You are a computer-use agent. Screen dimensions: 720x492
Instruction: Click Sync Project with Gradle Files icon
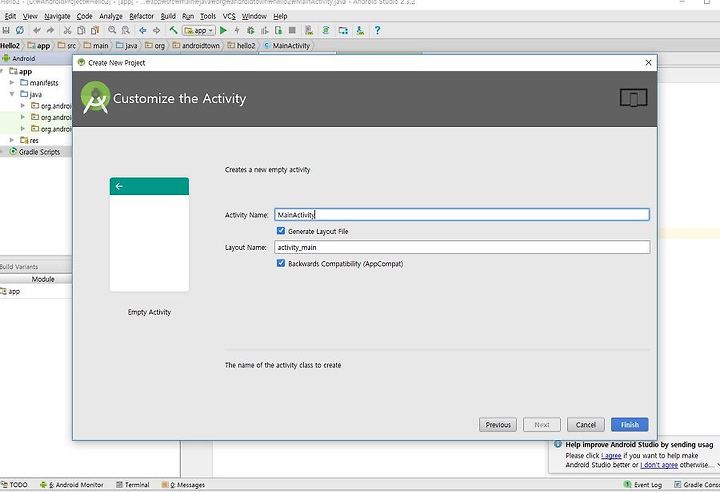[x=326, y=30]
